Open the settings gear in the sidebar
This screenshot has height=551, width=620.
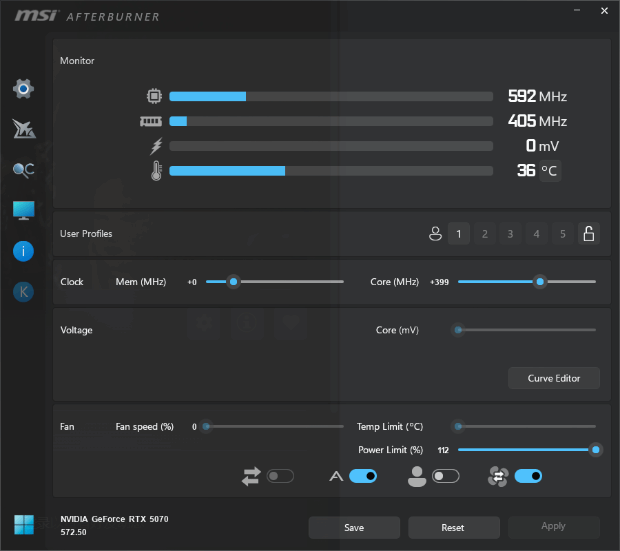pos(23,89)
